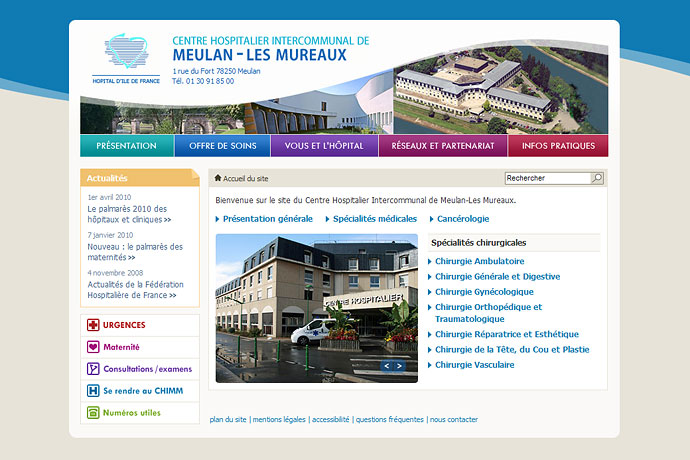
Task: Click the Actualités panel header
Action: click(x=139, y=178)
